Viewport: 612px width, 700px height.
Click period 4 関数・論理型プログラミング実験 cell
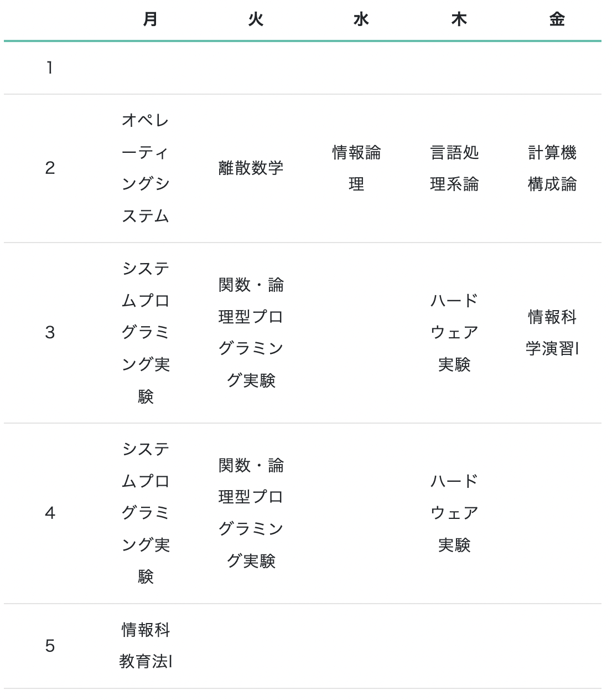[x=251, y=513]
